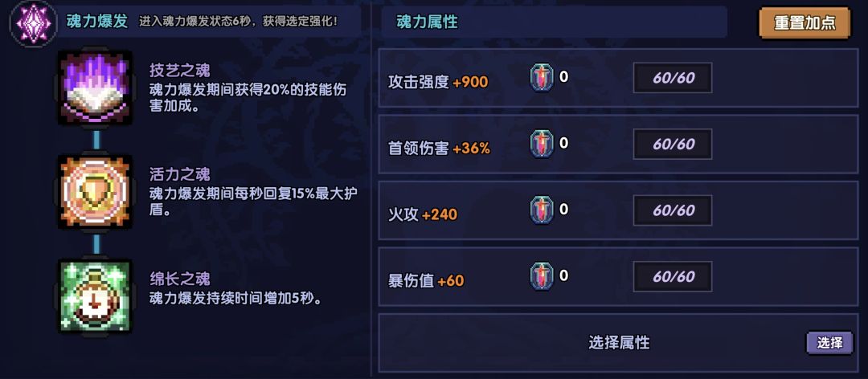Click the 60/60 points box for 火攻

pos(673,210)
